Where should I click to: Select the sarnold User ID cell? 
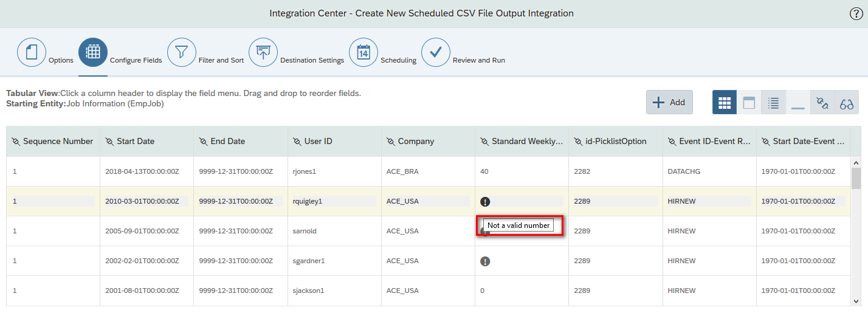(334, 231)
